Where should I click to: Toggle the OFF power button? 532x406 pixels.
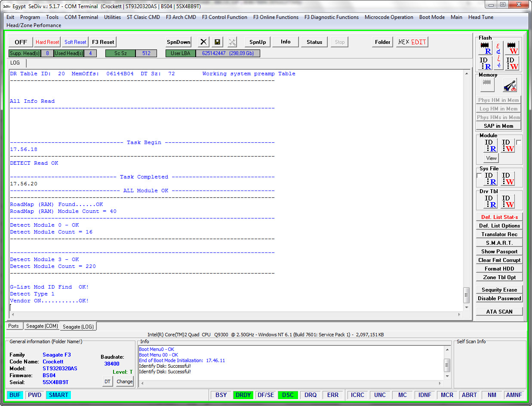21,42
